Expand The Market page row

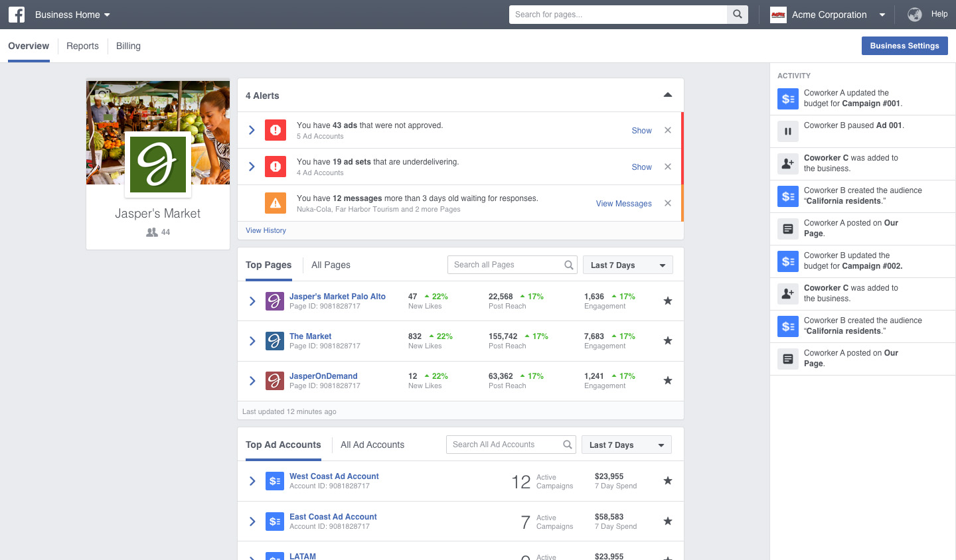(252, 341)
